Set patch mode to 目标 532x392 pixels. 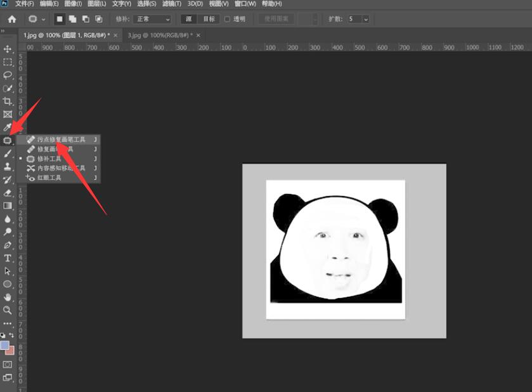point(209,19)
